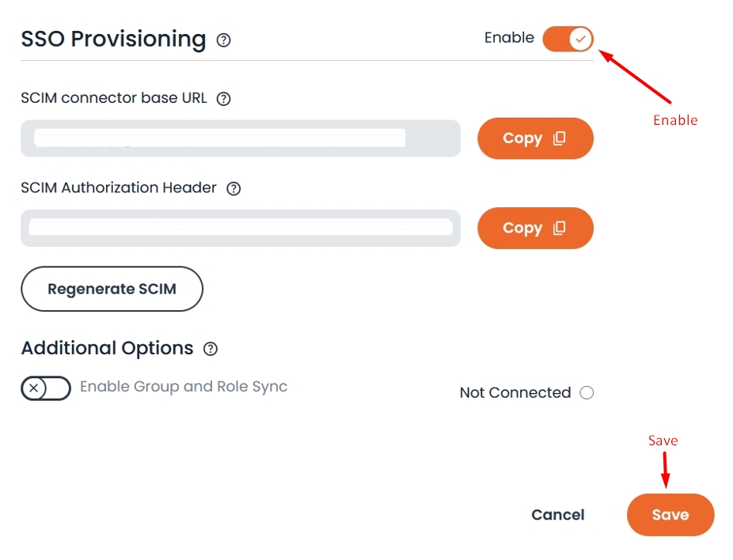Click inside the SCIM Authorization Header field
Image resolution: width=733 pixels, height=560 pixels.
click(241, 228)
